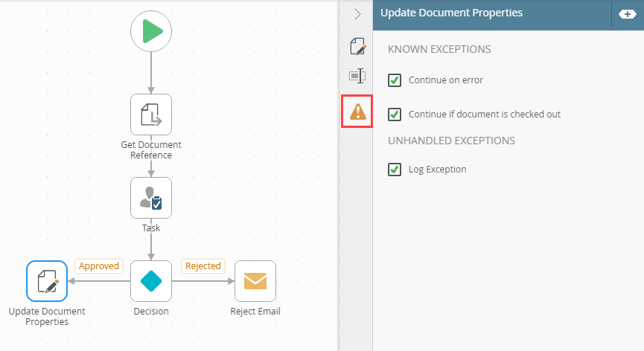Screen dimensions: 644x351
Task: Click the plus toggle in panel header
Action: pos(627,14)
